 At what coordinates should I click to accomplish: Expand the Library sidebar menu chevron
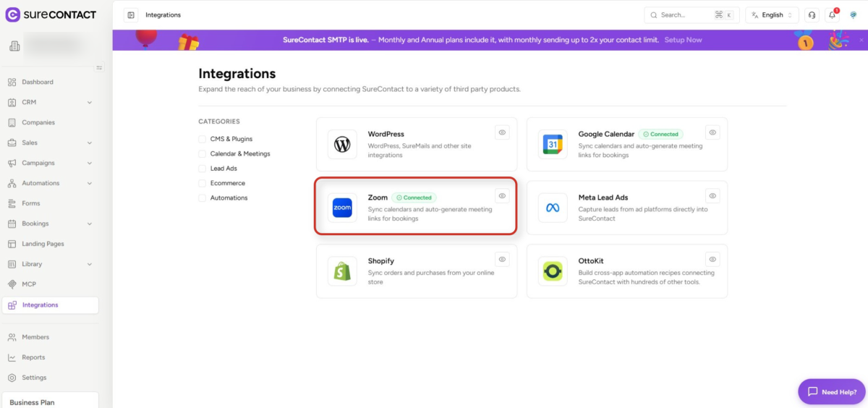[90, 264]
